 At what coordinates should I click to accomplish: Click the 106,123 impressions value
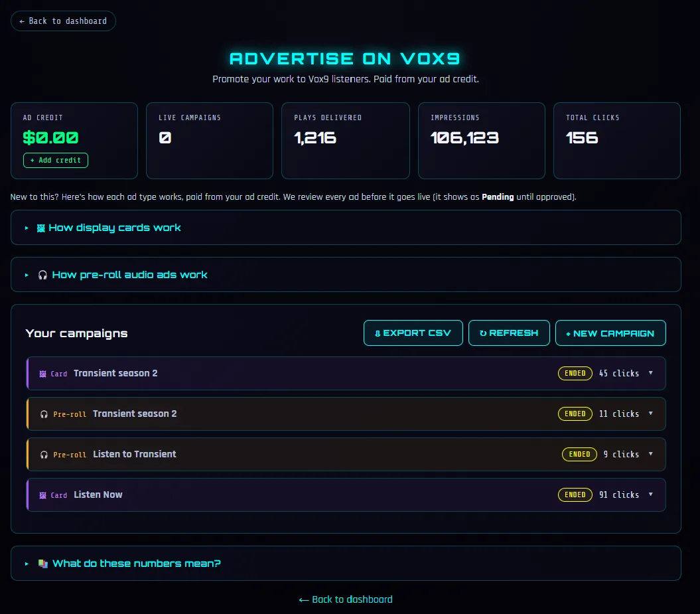pyautogui.click(x=464, y=138)
